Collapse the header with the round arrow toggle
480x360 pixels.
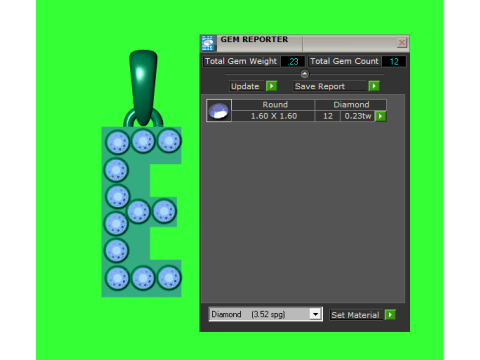coord(305,74)
